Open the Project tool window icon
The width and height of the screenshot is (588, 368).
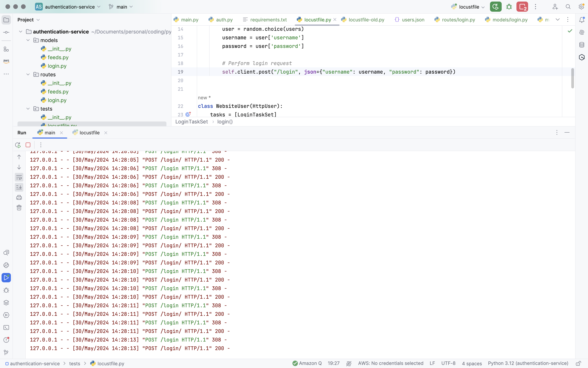(6, 20)
